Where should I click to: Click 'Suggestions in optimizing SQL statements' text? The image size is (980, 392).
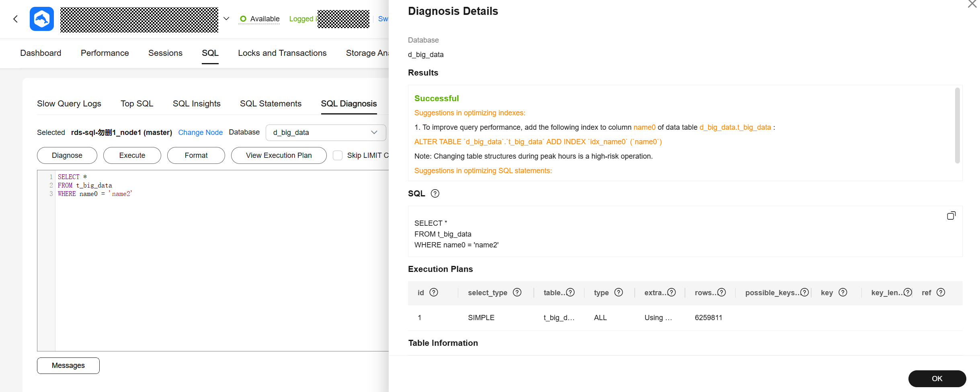click(x=483, y=171)
